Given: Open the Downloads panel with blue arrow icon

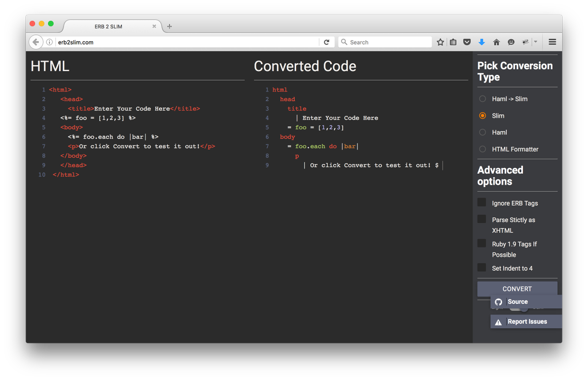Looking at the screenshot, I should 481,42.
